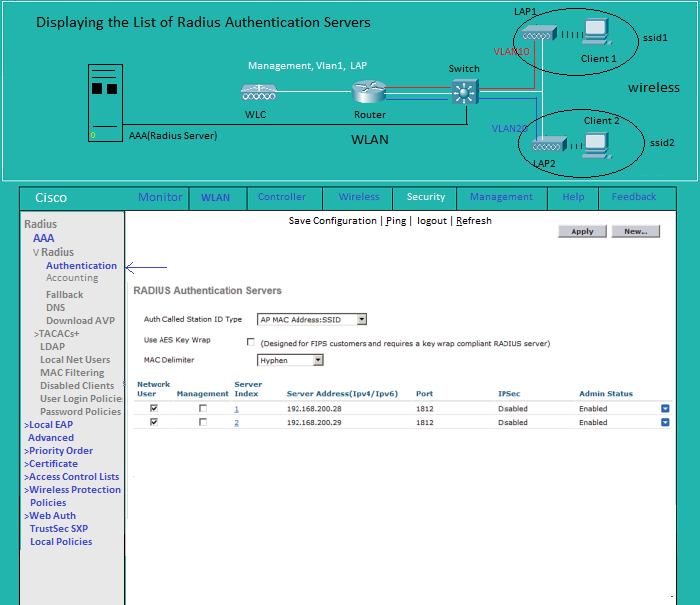Image resolution: width=700 pixels, height=605 pixels.
Task: Open the Management tab
Action: coord(501,197)
